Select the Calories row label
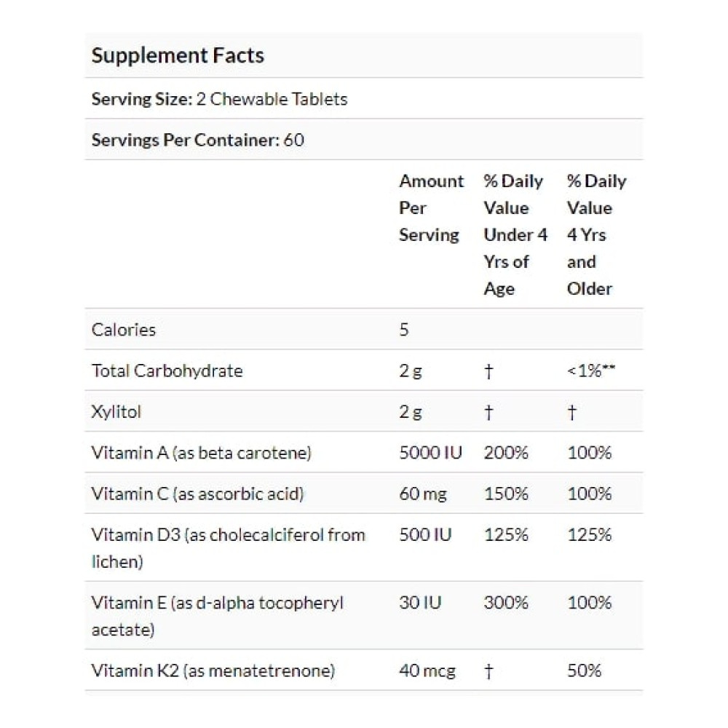The image size is (728, 728). point(124,330)
